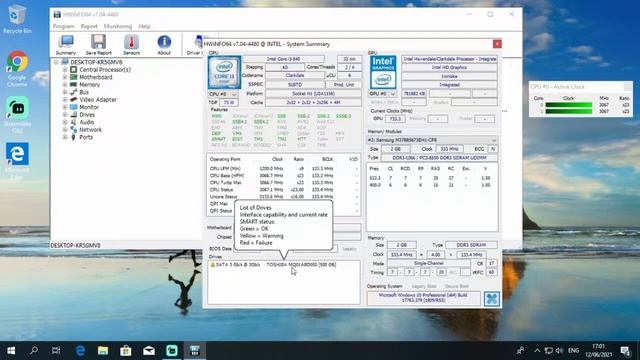Open the notification center icon

pos(625,351)
